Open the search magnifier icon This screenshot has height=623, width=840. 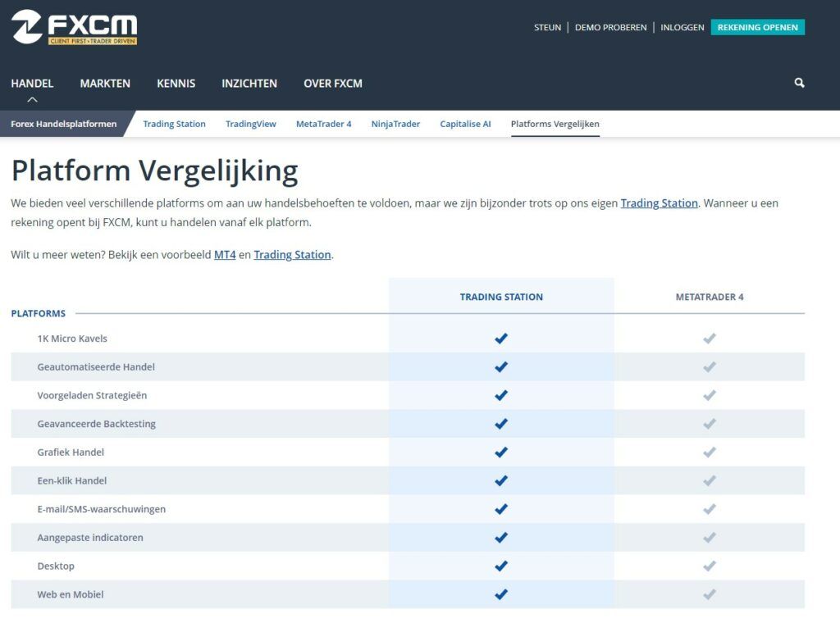pos(798,83)
